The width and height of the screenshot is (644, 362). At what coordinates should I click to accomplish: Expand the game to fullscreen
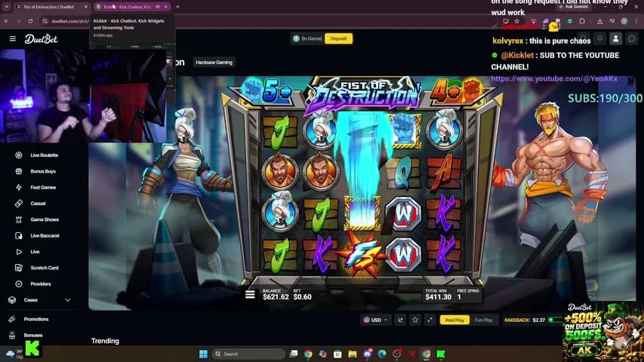pyautogui.click(x=430, y=320)
